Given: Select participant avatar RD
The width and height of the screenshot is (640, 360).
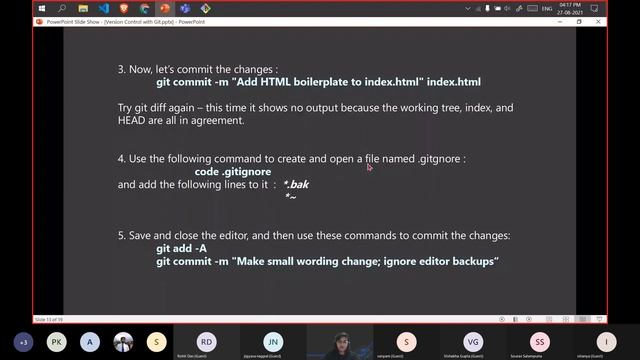Looking at the screenshot, I should 207,342.
